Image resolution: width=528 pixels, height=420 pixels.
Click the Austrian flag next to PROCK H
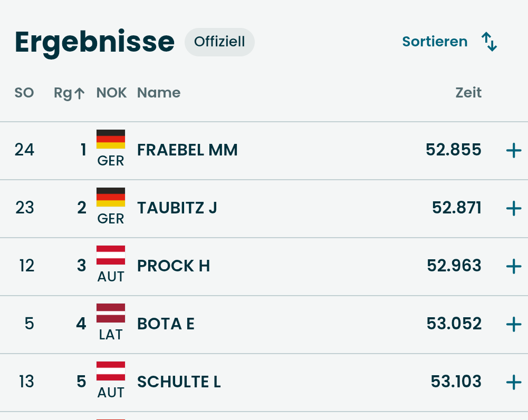[111, 255]
